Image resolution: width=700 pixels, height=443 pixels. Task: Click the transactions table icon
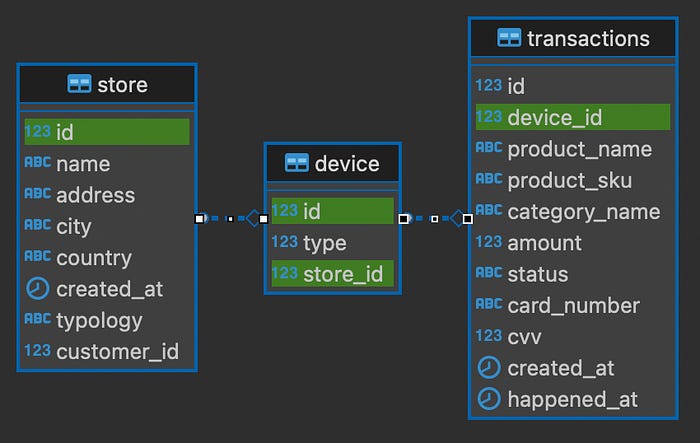[509, 38]
